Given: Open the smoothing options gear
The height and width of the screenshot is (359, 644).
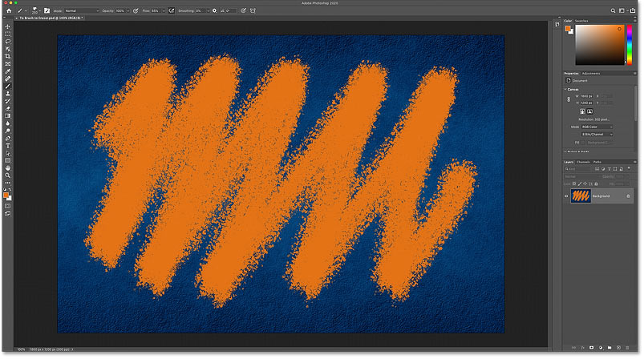Looking at the screenshot, I should point(214,10).
